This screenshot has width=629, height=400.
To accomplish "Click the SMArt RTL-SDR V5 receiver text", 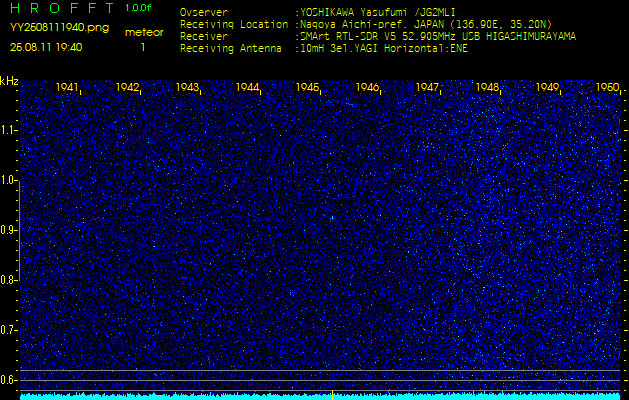I will tap(438, 37).
